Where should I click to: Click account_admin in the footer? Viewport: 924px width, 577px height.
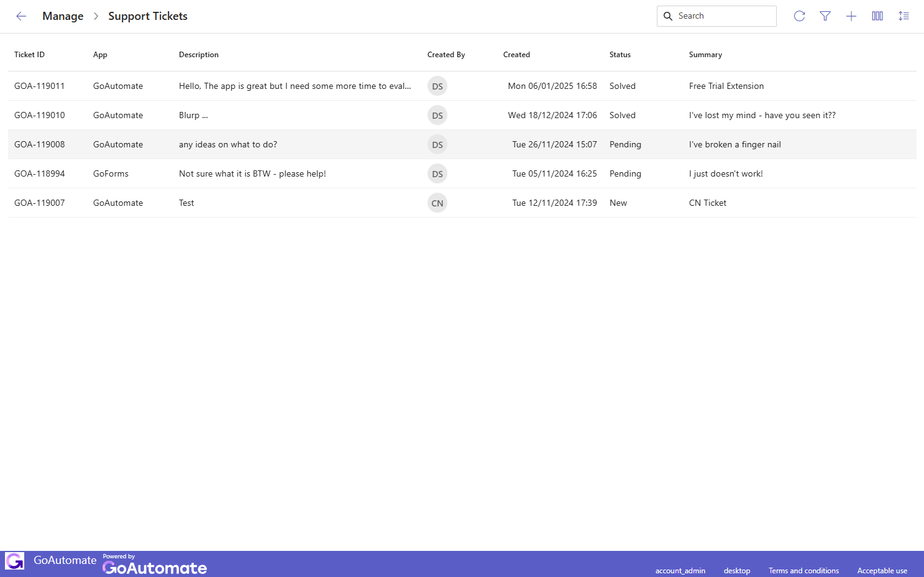pyautogui.click(x=680, y=571)
